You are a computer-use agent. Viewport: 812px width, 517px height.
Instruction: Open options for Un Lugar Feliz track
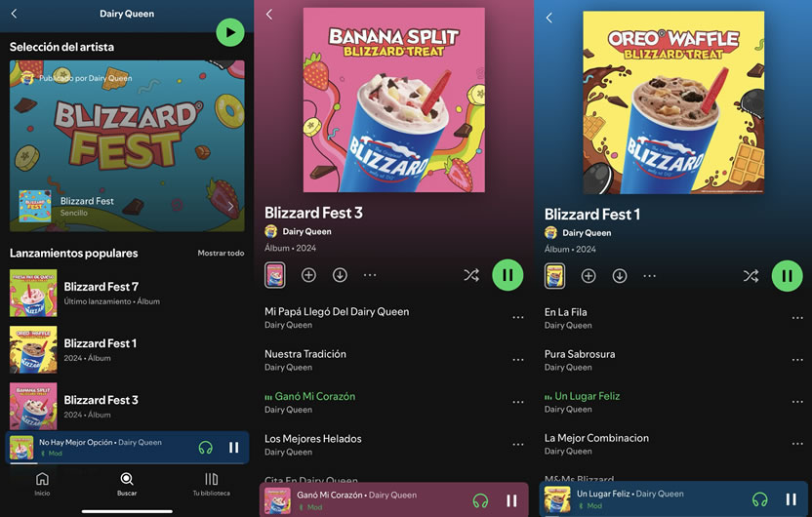pos(797,402)
